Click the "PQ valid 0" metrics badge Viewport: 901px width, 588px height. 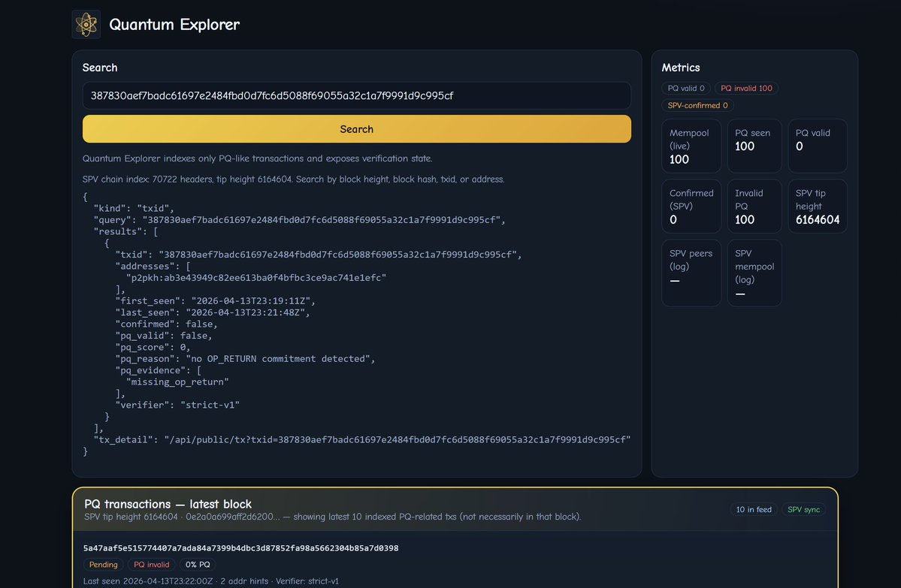(x=686, y=89)
